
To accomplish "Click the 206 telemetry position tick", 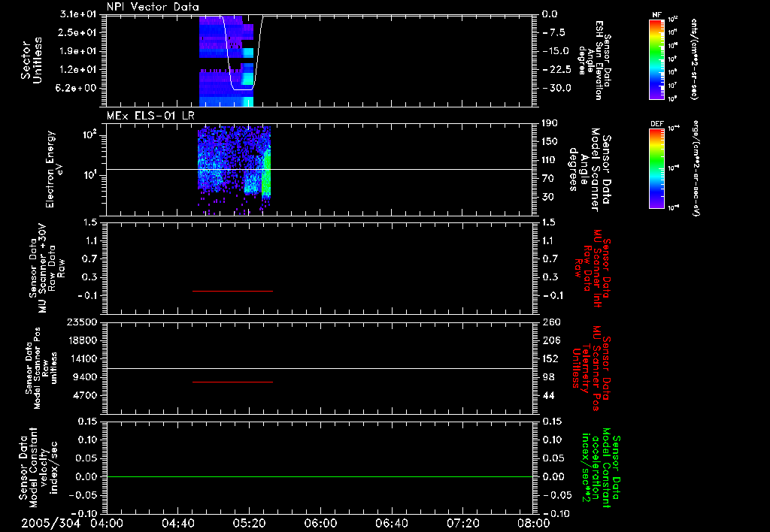I will (x=551, y=340).
